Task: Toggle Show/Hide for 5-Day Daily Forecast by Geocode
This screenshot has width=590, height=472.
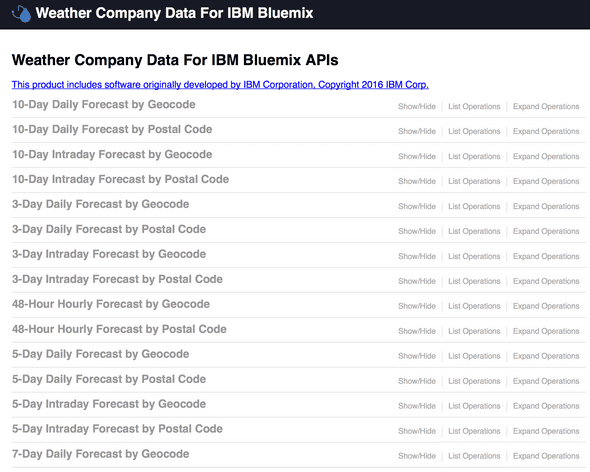Action: click(417, 356)
